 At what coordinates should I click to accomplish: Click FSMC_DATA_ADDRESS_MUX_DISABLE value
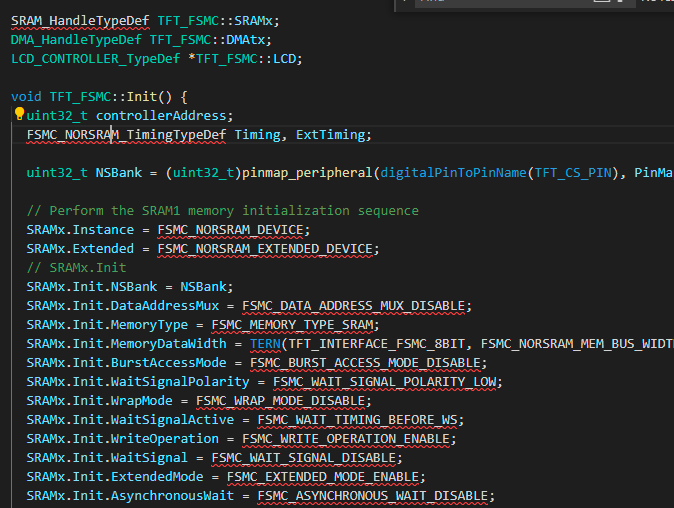(x=353, y=306)
